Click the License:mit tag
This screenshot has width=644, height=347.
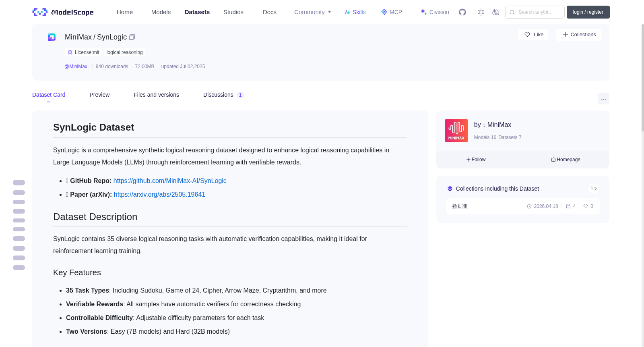coord(83,52)
